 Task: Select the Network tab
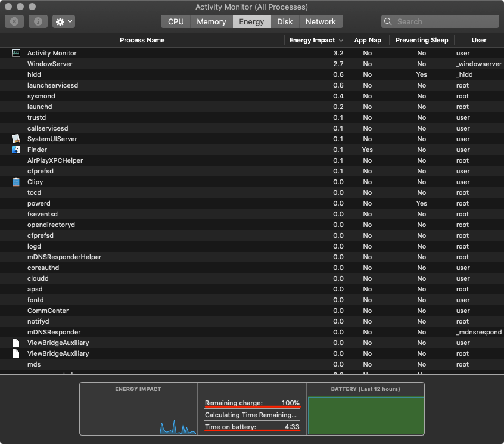(321, 21)
